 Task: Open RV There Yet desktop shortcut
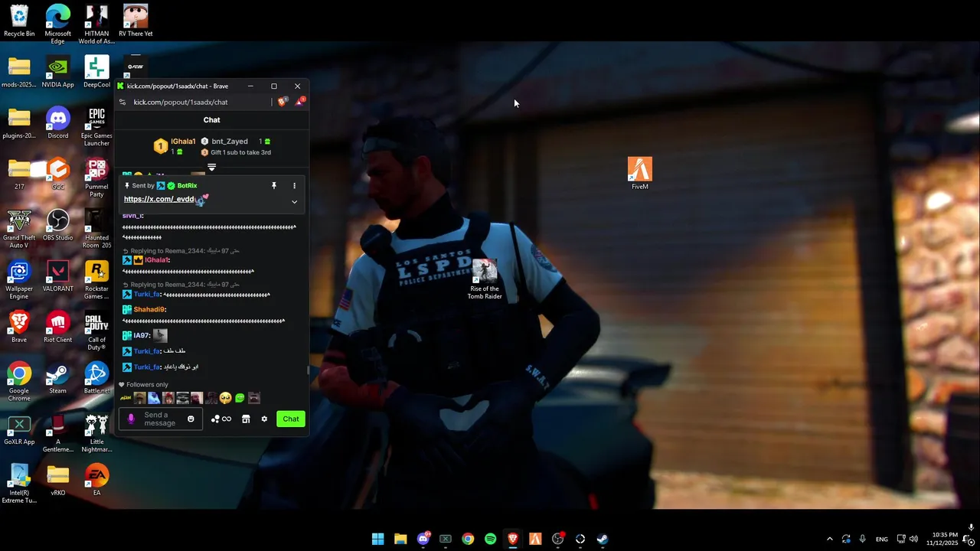tap(136, 21)
